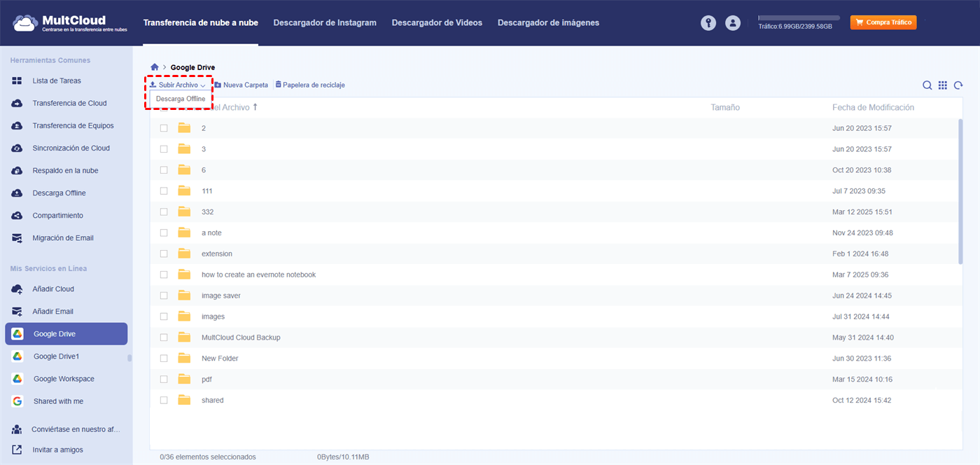Sort by file name arrow
Viewport: 980px width, 465px height.
[x=255, y=107]
